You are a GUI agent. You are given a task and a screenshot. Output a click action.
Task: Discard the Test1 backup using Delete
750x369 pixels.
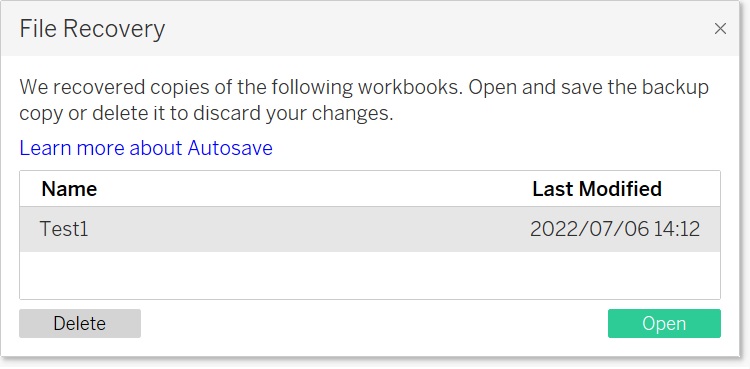tap(80, 324)
